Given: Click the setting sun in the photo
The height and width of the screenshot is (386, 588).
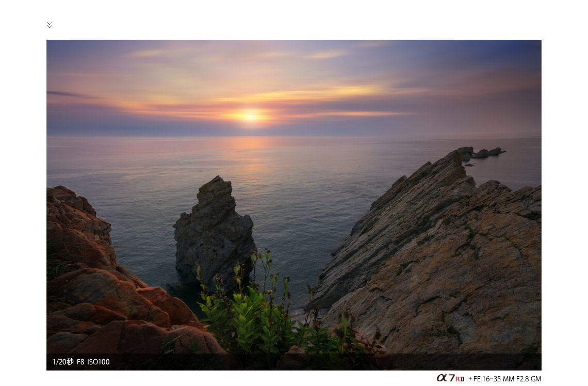Looking at the screenshot, I should (250, 116).
